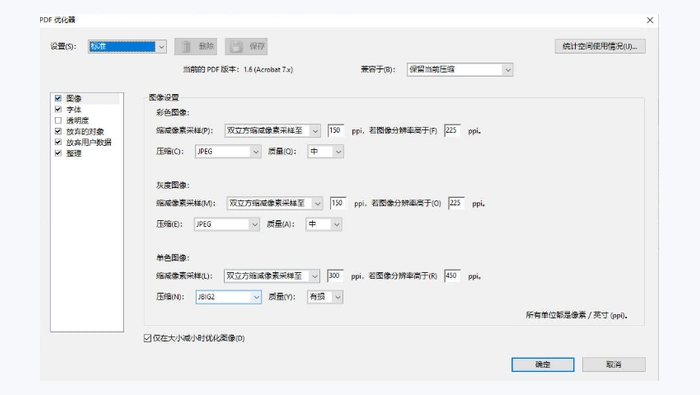The width and height of the screenshot is (700, 395).
Task: Open grayscale 质量(A) dropdown
Action: tap(324, 224)
